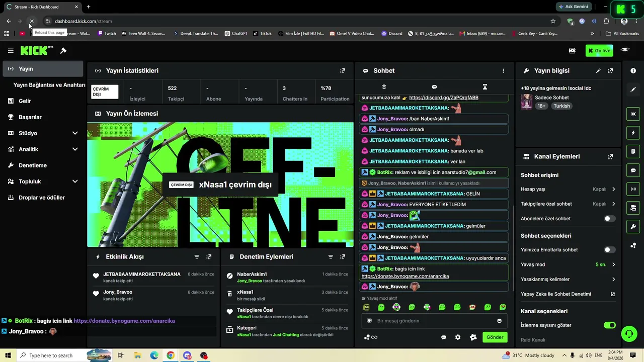The image size is (644, 362).
Task: Open Google Chrome from the taskbar
Action: coord(171,355)
